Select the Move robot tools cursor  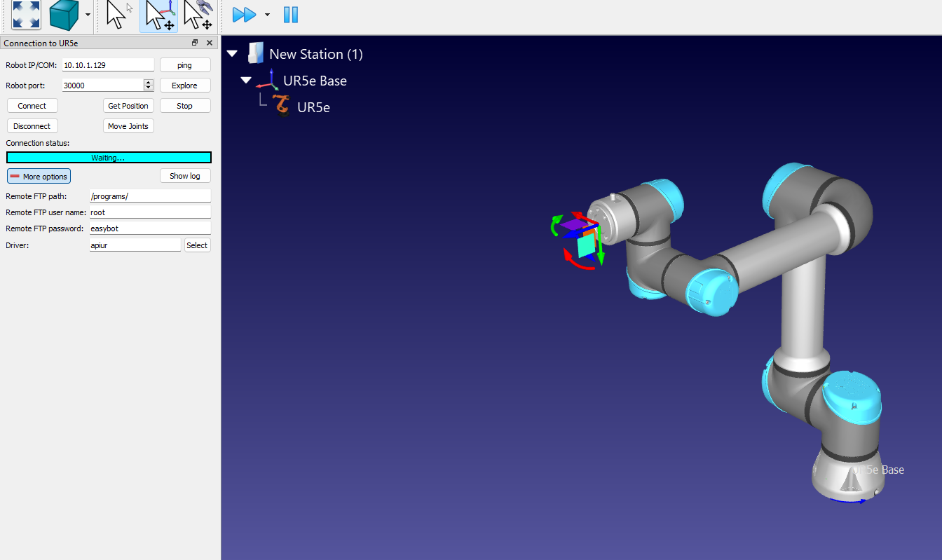(198, 15)
